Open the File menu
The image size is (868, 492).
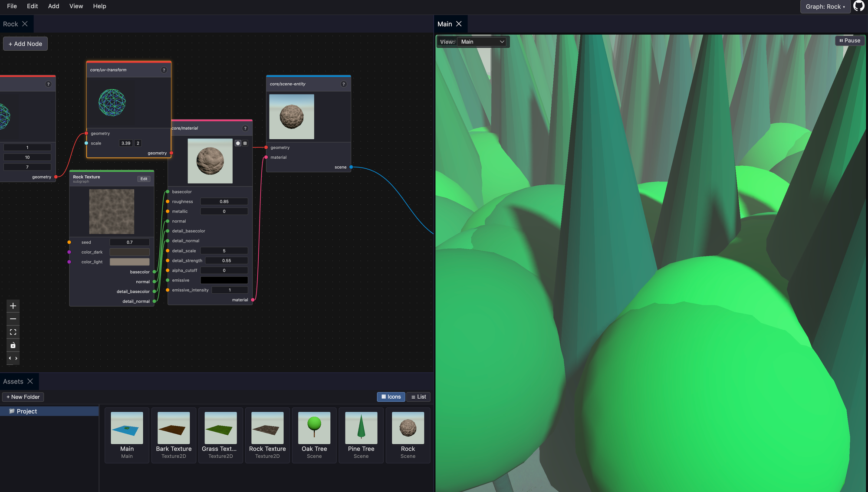[12, 6]
